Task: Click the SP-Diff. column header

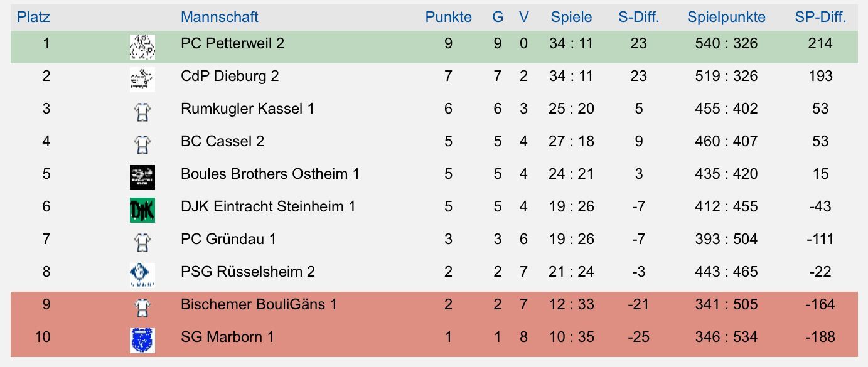Action: pyautogui.click(x=820, y=17)
